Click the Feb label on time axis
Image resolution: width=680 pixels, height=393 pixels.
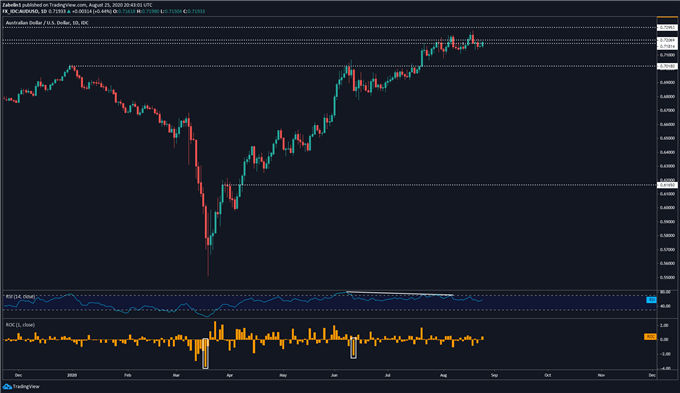(x=128, y=375)
